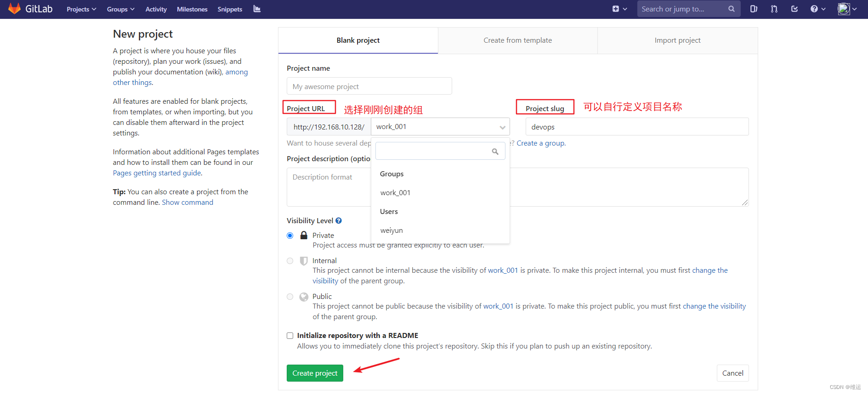Screen dimensions: 868x394
Task: Click the search magnifier icon in navbar
Action: pyautogui.click(x=732, y=9)
